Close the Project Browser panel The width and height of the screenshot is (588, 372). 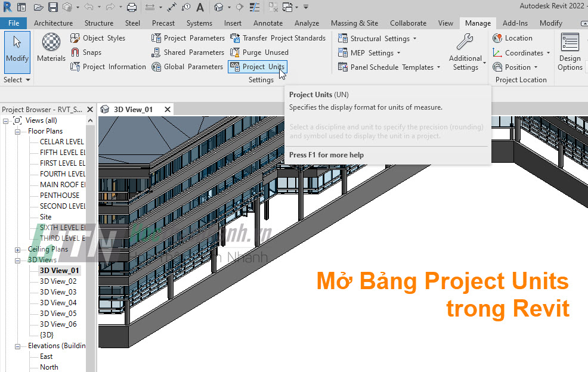coord(90,109)
